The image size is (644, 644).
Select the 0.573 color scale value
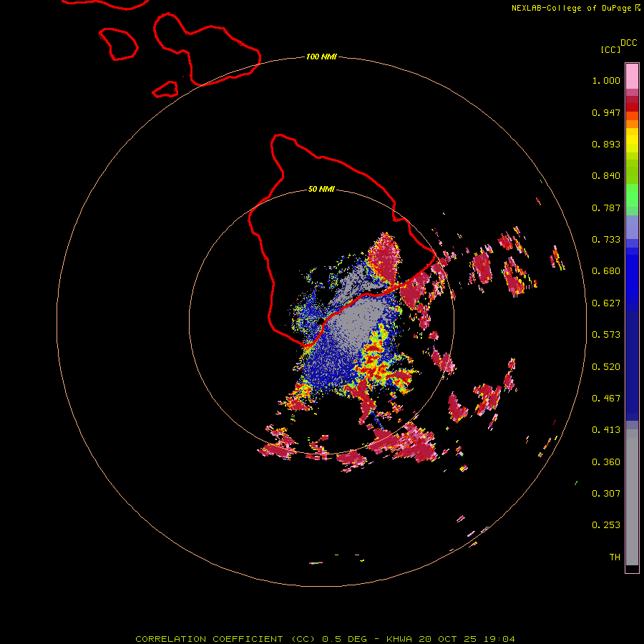(x=606, y=335)
